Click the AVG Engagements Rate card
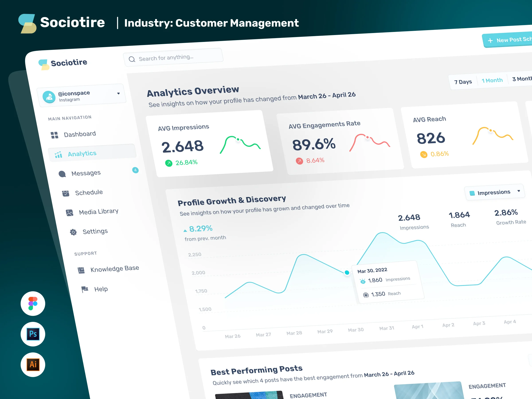 (340, 141)
